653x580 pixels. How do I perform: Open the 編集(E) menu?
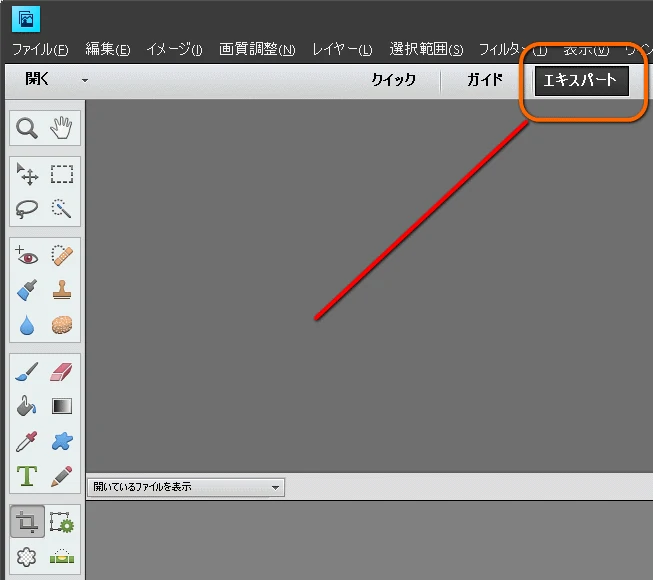click(108, 50)
